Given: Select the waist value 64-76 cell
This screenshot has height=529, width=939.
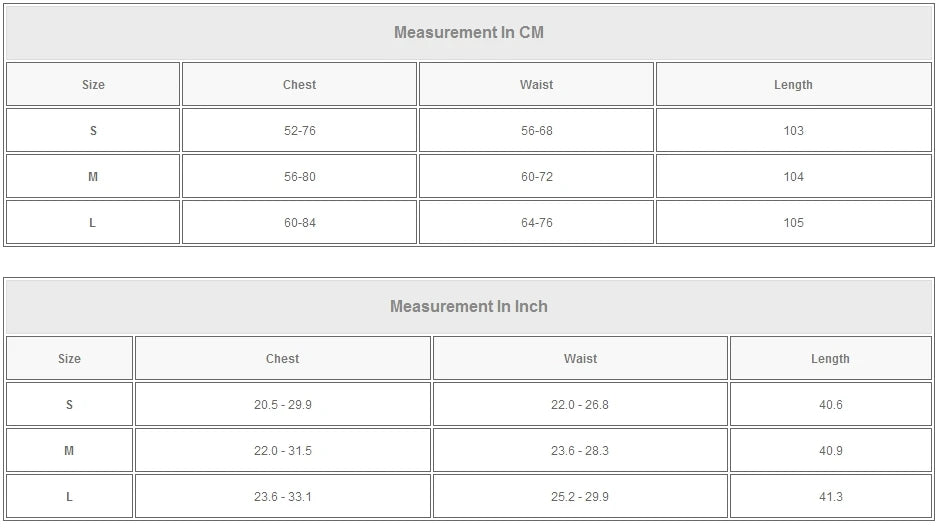Looking at the screenshot, I should tap(536, 223).
